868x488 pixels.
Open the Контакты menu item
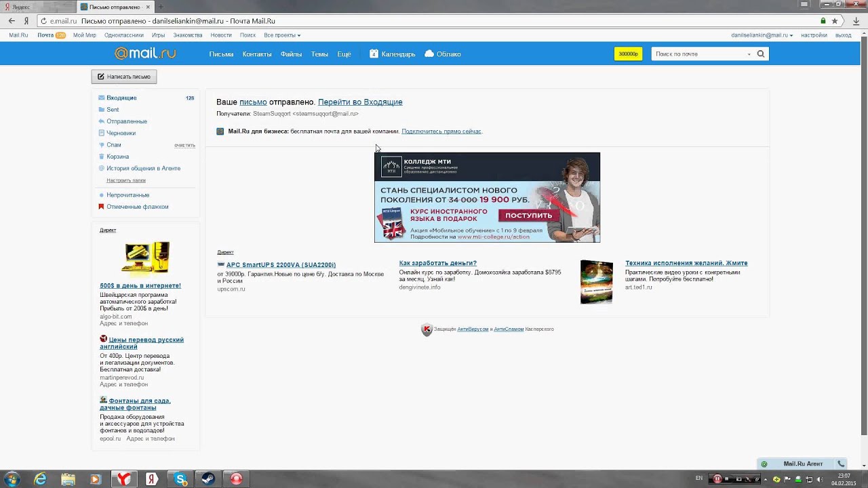(x=257, y=54)
